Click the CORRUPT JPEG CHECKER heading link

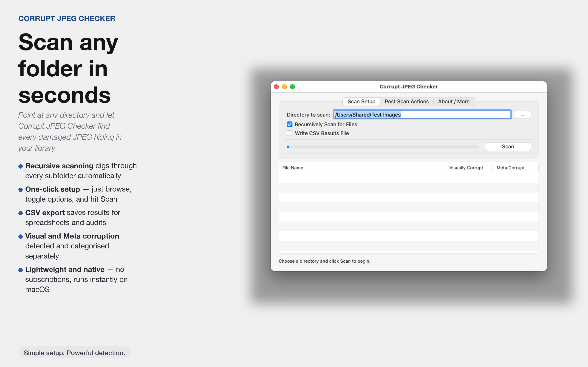[x=67, y=18]
